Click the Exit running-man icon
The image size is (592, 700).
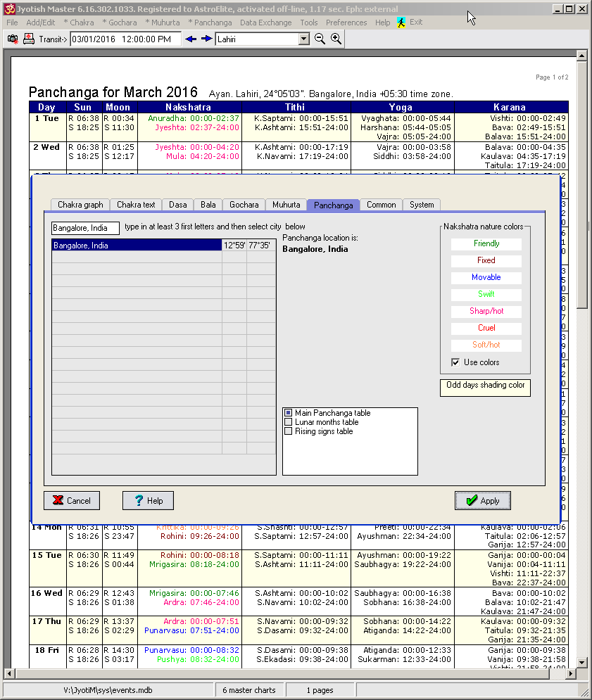point(401,23)
